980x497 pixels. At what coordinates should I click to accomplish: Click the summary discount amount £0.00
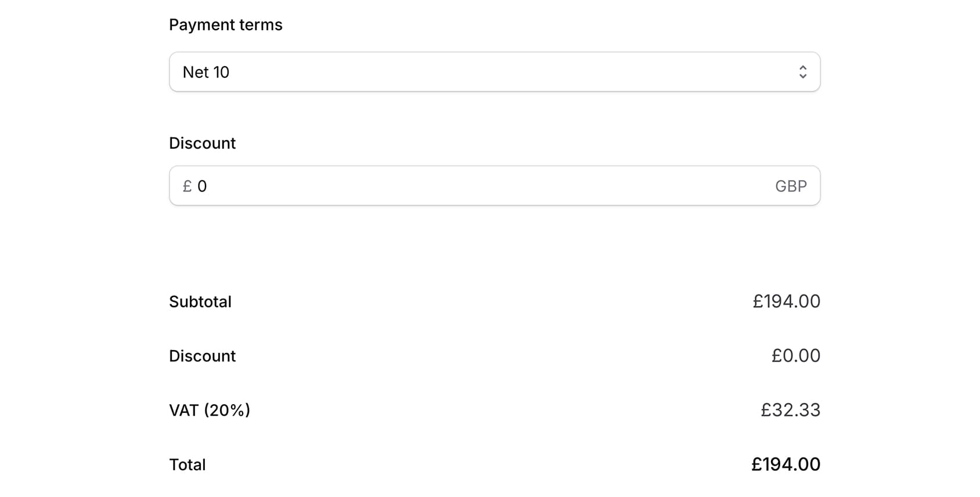(795, 355)
